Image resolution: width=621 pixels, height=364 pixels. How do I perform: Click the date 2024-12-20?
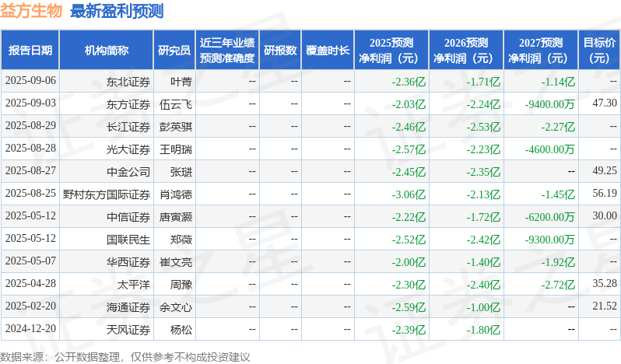click(30, 329)
